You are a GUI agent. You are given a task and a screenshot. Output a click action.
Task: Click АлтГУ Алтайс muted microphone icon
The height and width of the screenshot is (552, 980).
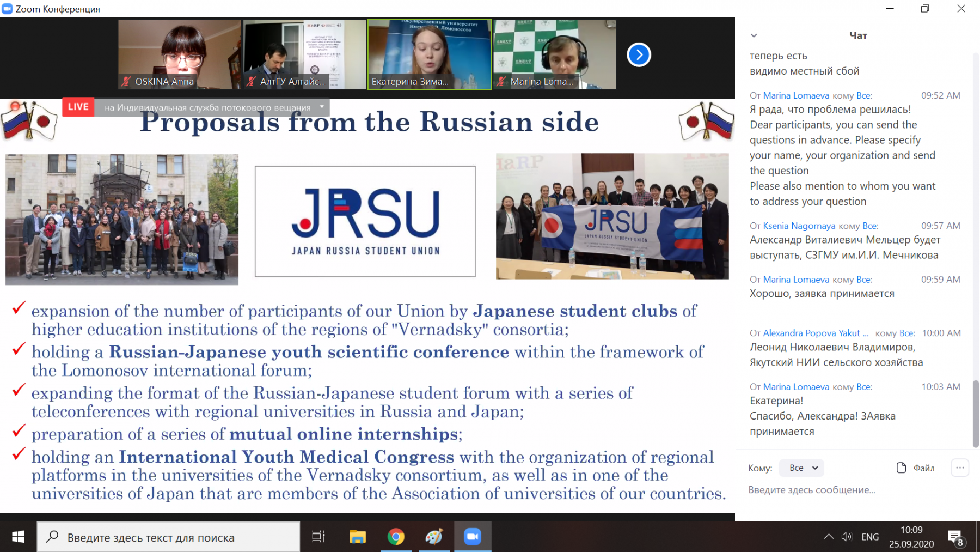coord(251,82)
